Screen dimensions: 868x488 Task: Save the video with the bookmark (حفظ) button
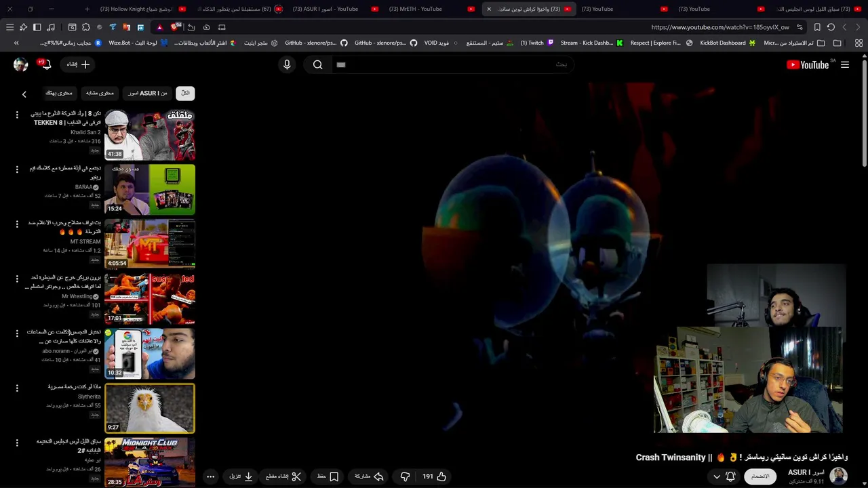pyautogui.click(x=328, y=476)
